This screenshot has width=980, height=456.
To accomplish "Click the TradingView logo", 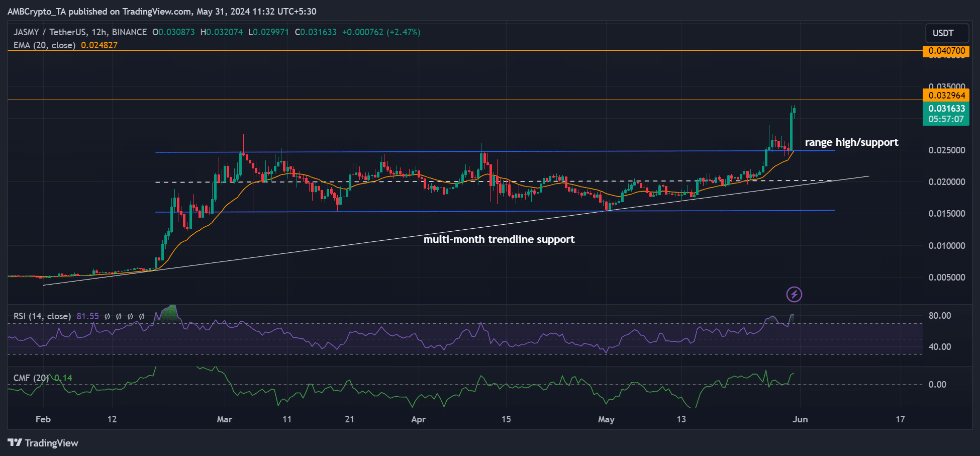I will click(x=43, y=443).
